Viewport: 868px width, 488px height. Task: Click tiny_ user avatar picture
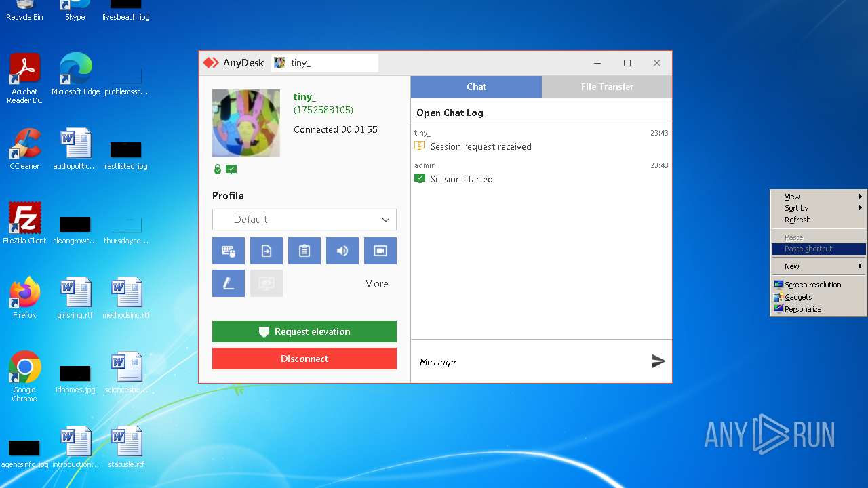point(246,123)
